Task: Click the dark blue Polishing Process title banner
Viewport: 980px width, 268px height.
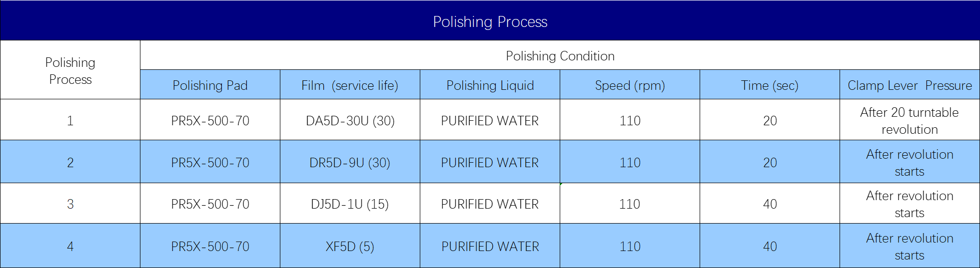Action: pyautogui.click(x=490, y=21)
